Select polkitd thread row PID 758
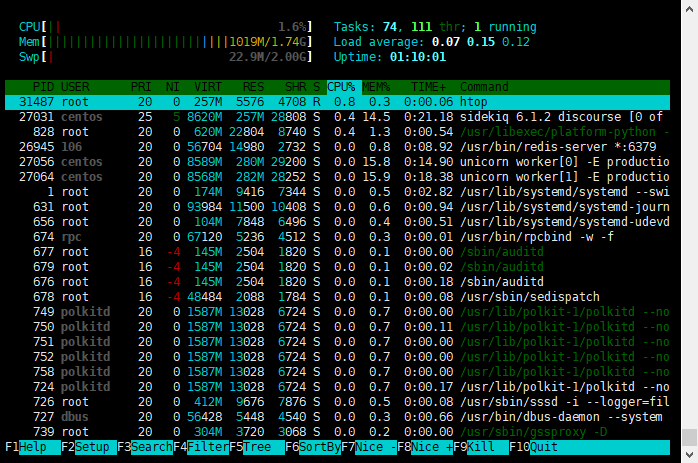Image resolution: width=698 pixels, height=463 pixels. [337, 372]
